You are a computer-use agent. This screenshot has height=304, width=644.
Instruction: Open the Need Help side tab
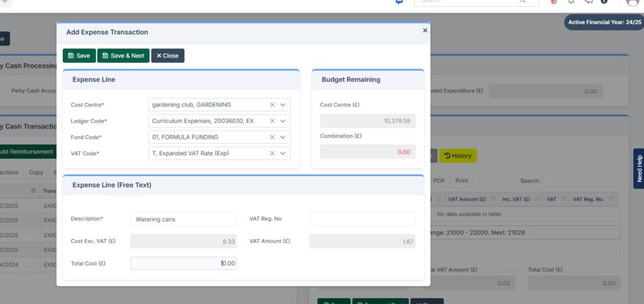[x=639, y=168]
